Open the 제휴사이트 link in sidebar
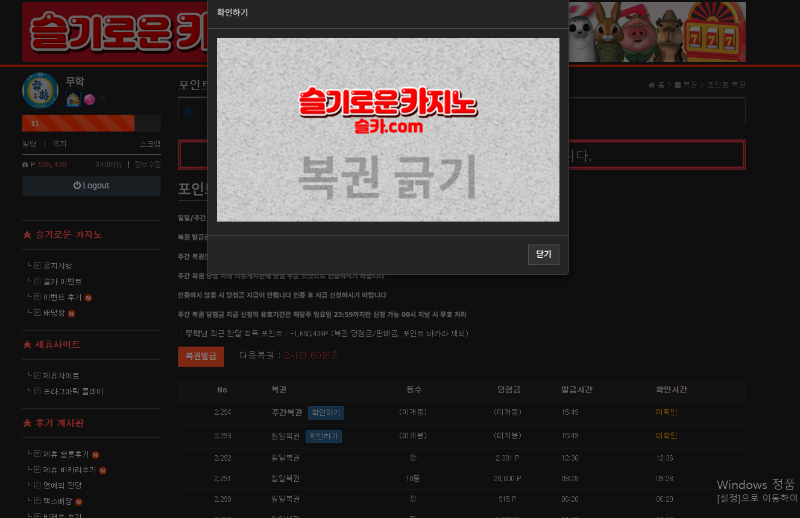Viewport: 800px width, 518px height. click(x=61, y=375)
